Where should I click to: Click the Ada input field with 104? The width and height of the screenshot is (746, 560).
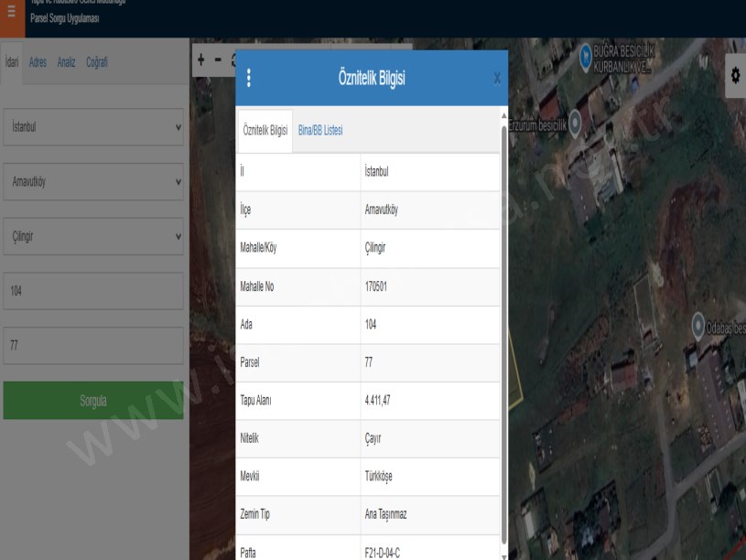pyautogui.click(x=93, y=291)
